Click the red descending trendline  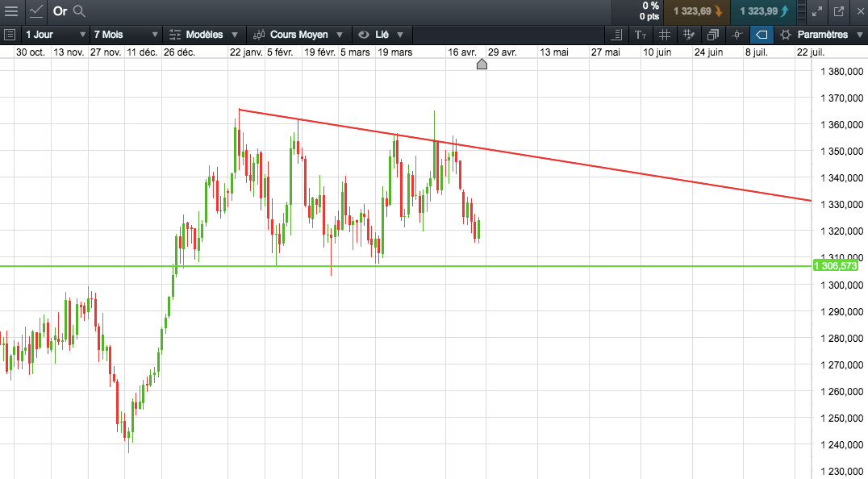tap(525, 156)
